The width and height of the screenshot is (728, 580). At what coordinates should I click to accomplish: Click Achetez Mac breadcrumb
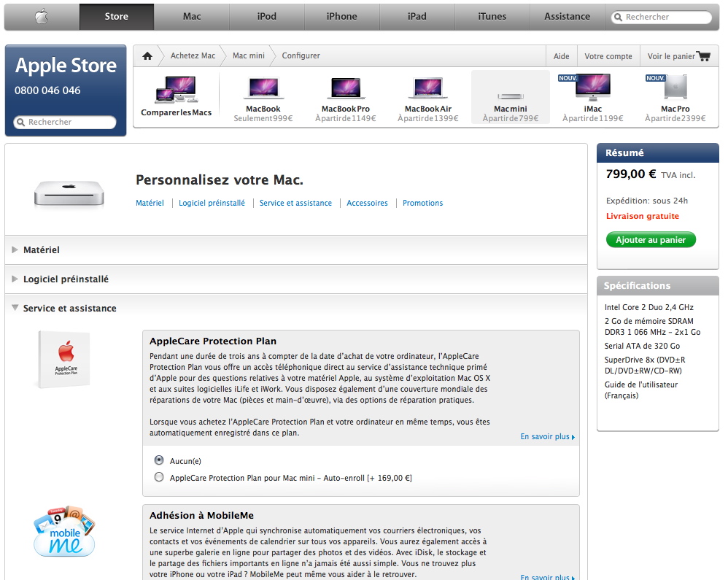(x=193, y=55)
